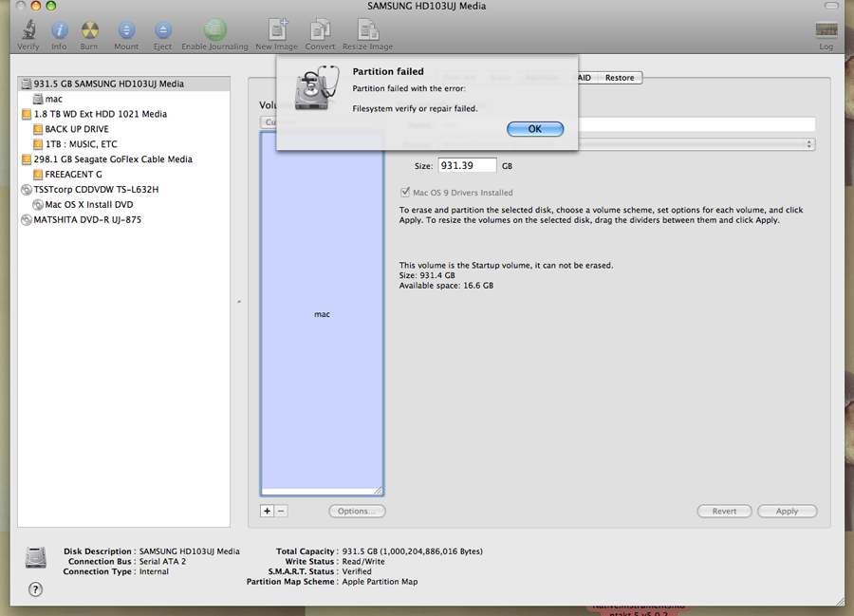Dismiss Partition failed dialog with OK
Viewport: 854px width, 616px height.
coord(535,129)
